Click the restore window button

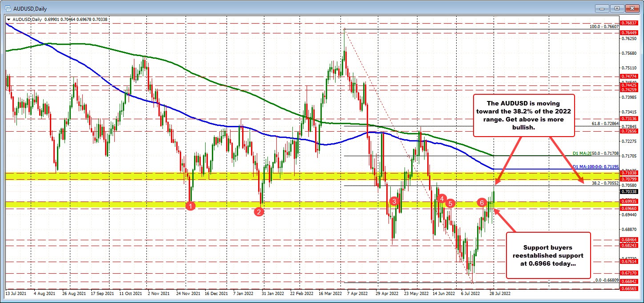[617, 8]
